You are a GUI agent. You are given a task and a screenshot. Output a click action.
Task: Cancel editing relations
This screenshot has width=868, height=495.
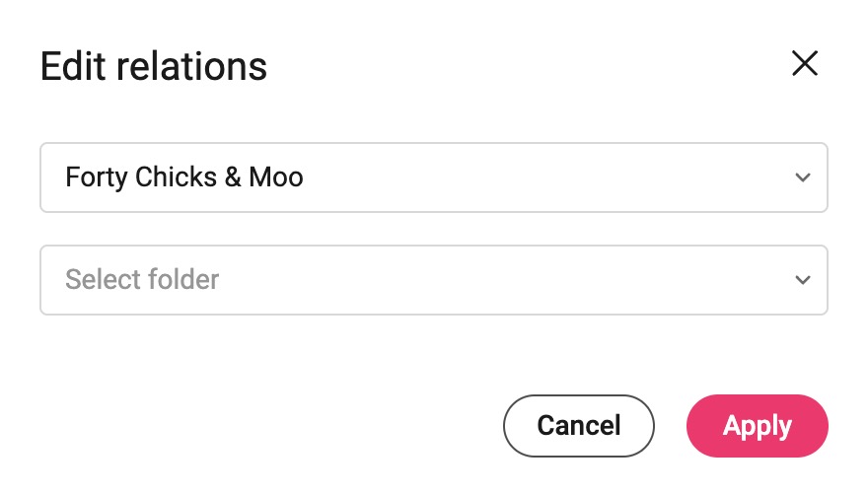click(578, 426)
